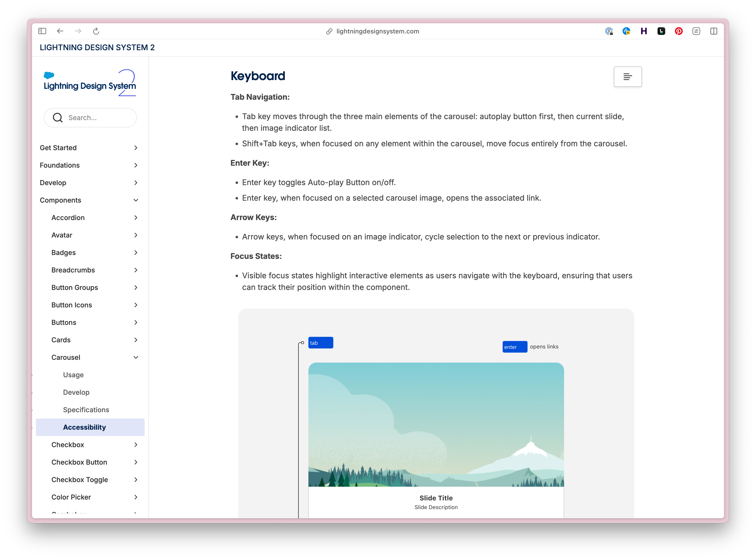Open the table of contents button

[627, 77]
